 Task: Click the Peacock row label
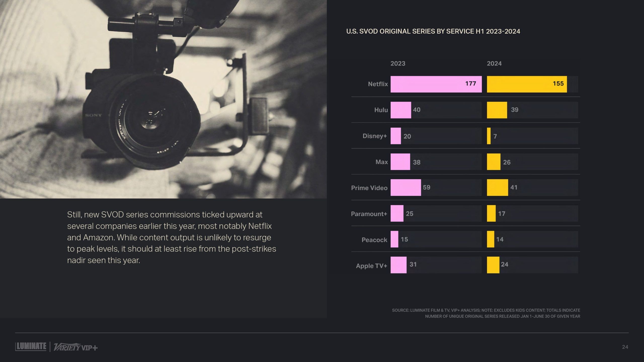tap(374, 240)
